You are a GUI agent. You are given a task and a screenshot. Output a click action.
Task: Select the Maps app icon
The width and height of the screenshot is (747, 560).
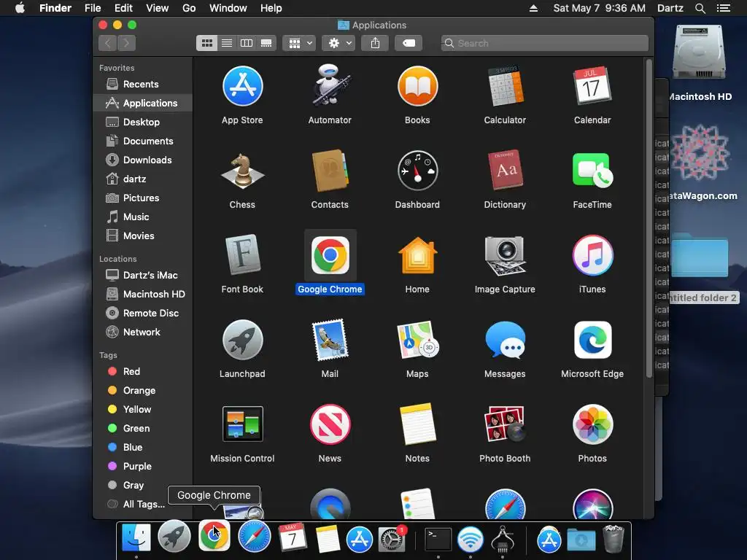(x=417, y=340)
